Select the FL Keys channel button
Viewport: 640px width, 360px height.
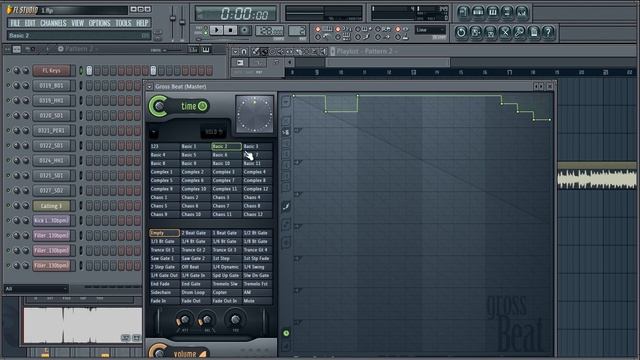(x=52, y=71)
